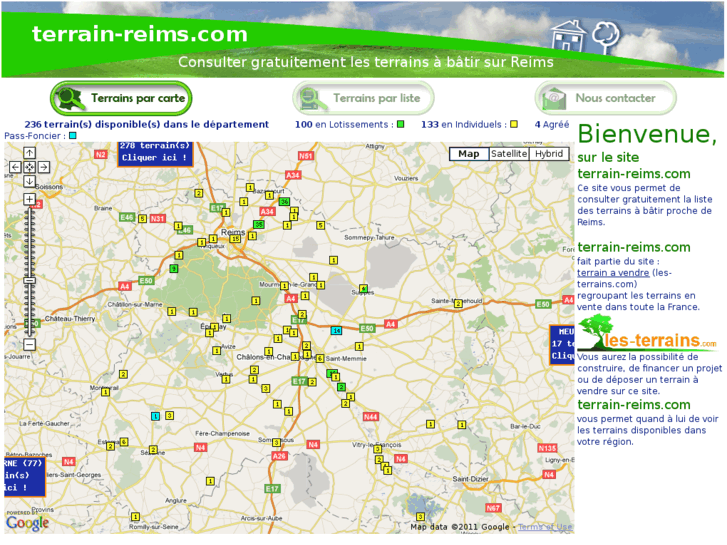
Task: Select the yellow 1 marker at Vertus
Action: point(226,380)
